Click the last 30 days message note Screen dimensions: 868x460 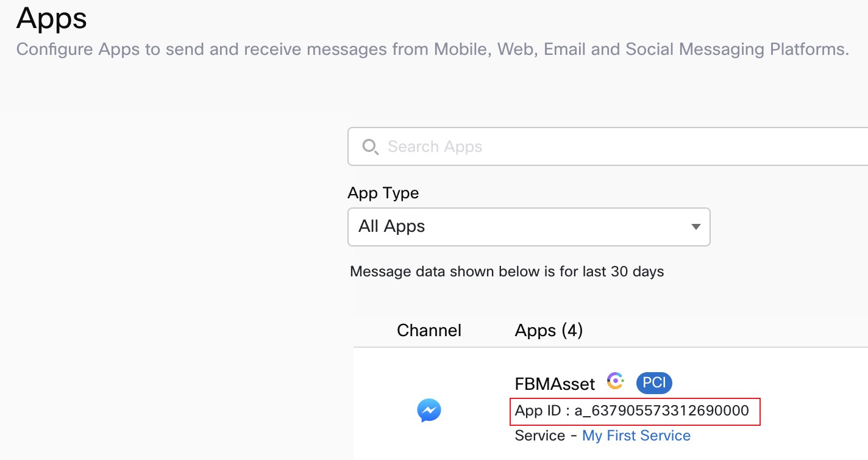coord(507,271)
